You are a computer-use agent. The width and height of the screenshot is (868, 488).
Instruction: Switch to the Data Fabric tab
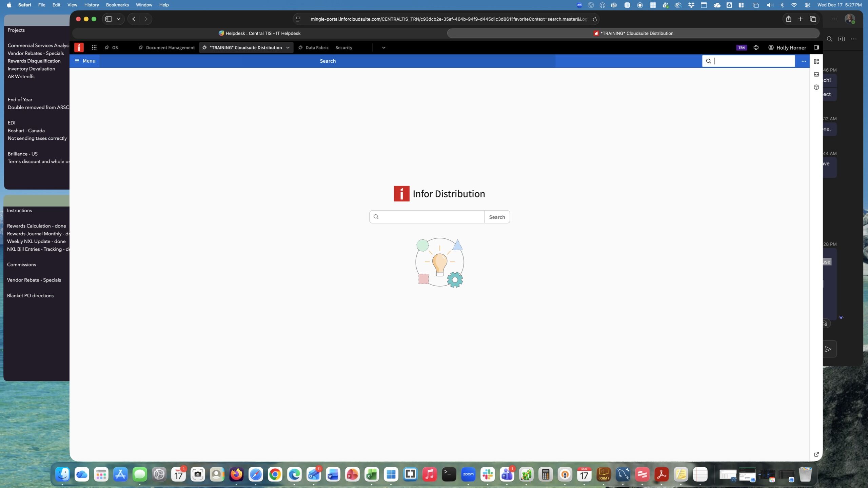[317, 47]
